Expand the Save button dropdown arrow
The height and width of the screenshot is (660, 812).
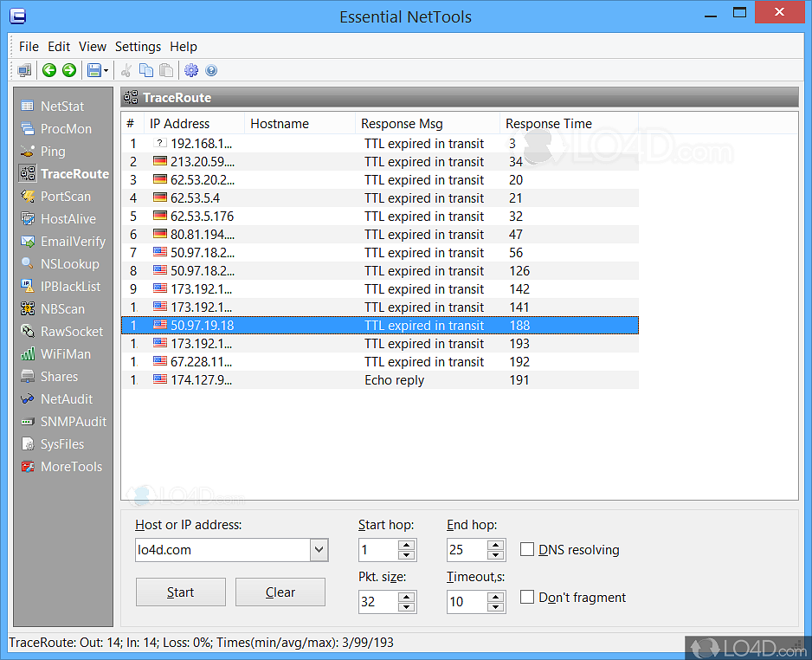click(x=106, y=70)
